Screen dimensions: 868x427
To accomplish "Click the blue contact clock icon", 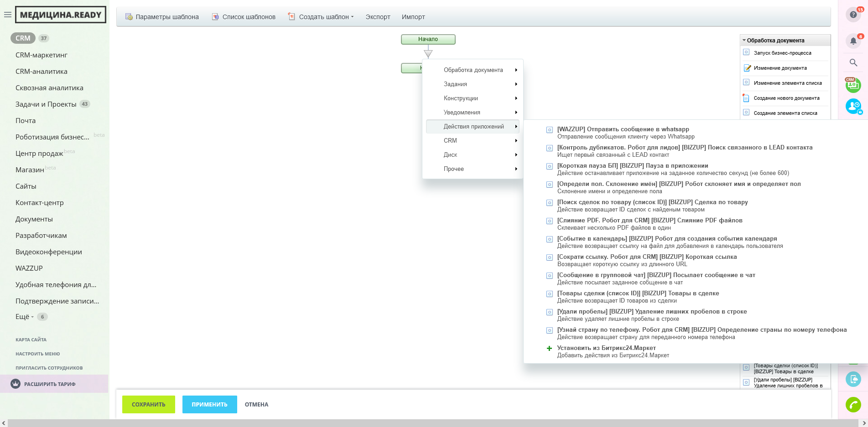I will pyautogui.click(x=853, y=107).
